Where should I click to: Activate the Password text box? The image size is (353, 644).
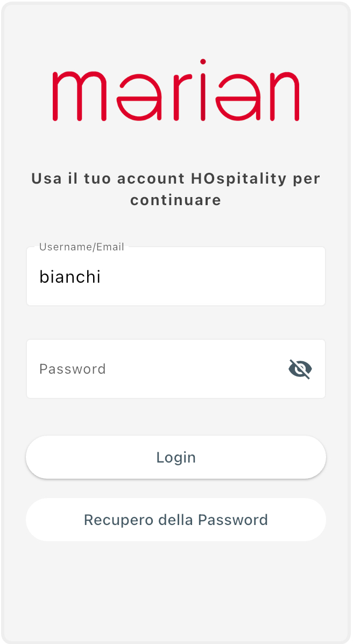(x=156, y=369)
